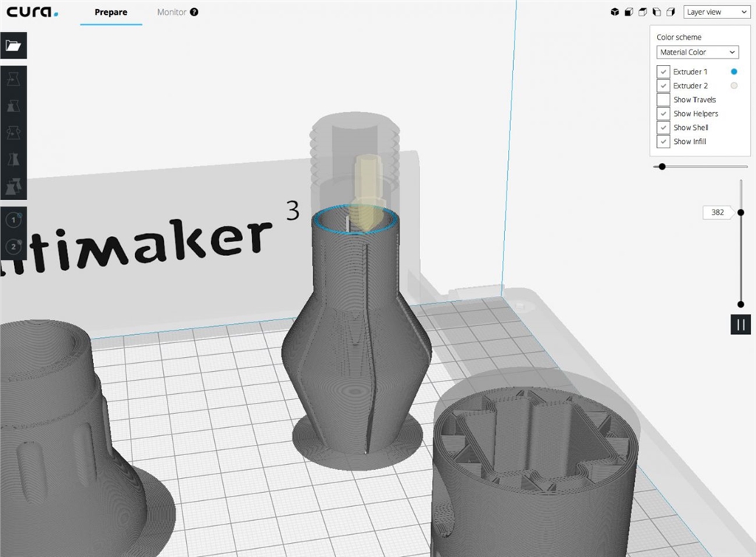Viewport: 756px width, 557px height.
Task: Switch camera to 3D view cube icon
Action: click(x=614, y=13)
